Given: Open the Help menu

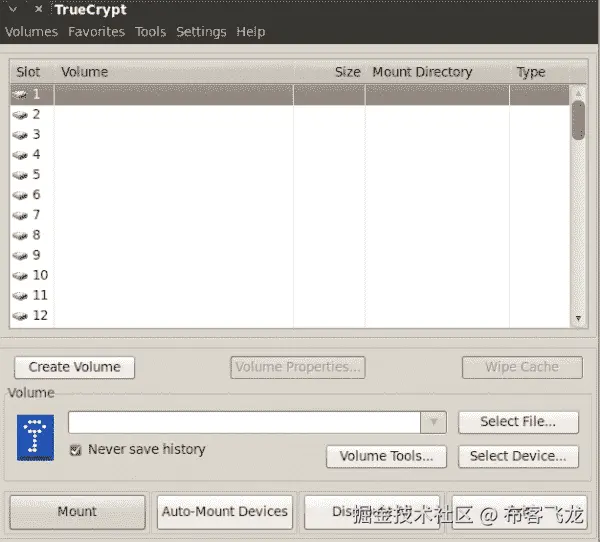Looking at the screenshot, I should 251,32.
